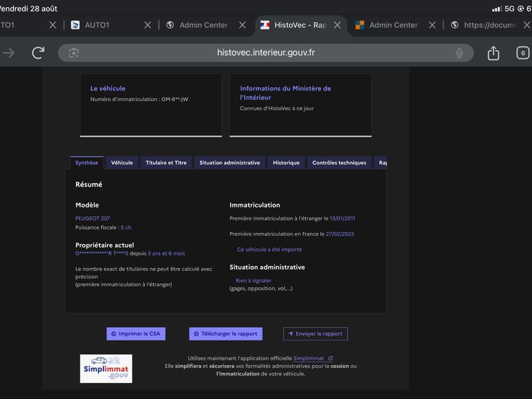
Task: Close the AUTO1 tab with logo
Action: pos(148,25)
